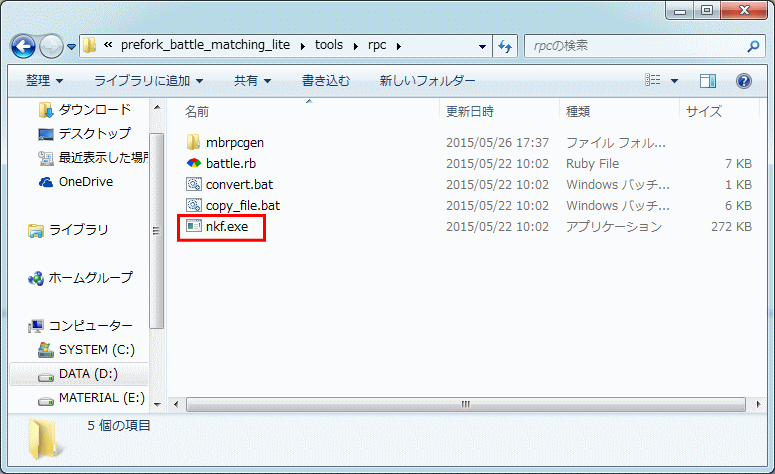
Task: Expand arrow after prefork_battle_matching_lite breadcrumb
Action: point(302,46)
